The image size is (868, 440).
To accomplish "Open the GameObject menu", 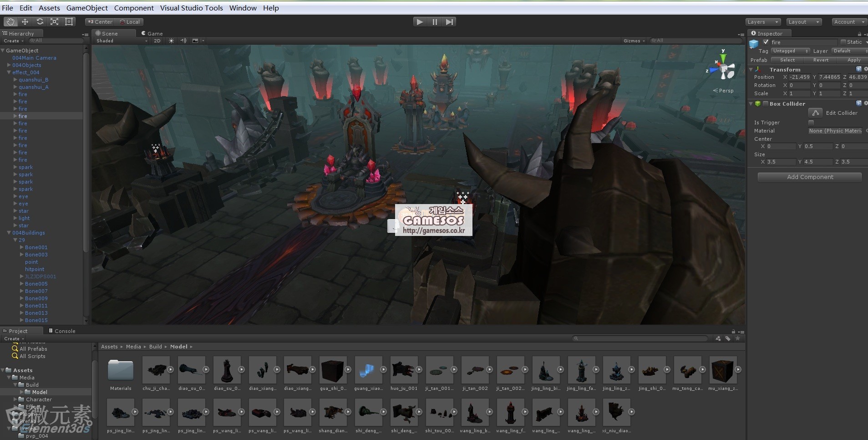I will click(x=87, y=8).
